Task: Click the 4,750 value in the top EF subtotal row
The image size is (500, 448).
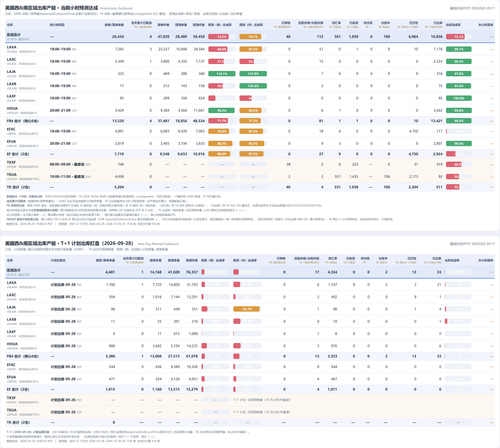Action: click(413, 154)
